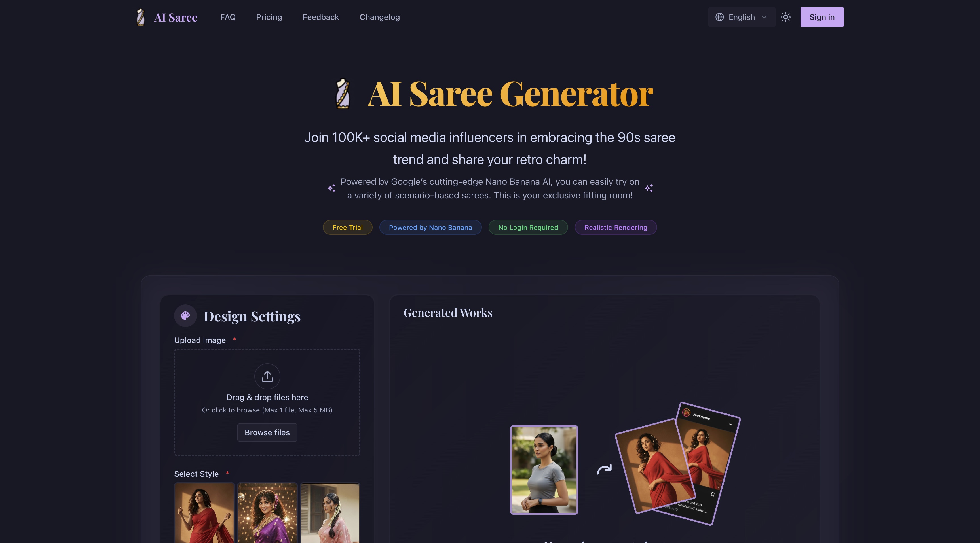
Task: Click the sparkle icon right of description
Action: click(x=649, y=188)
